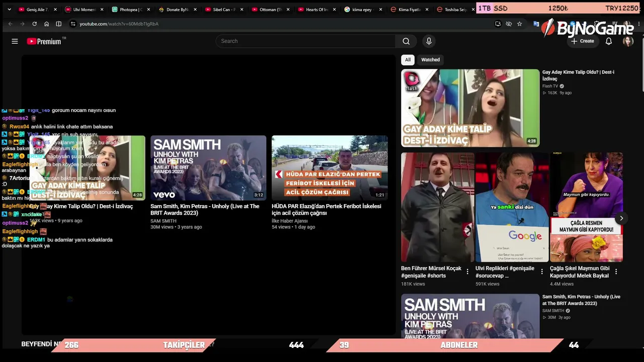Open Ulvi Replikleri Google short thumbnail
This screenshot has height=362, width=644.
[512, 207]
